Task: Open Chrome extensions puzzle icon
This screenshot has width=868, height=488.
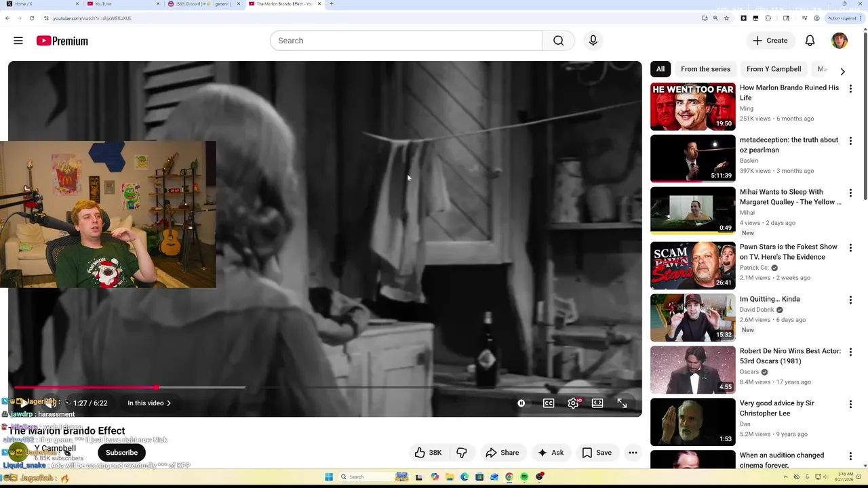Action: pyautogui.click(x=768, y=18)
